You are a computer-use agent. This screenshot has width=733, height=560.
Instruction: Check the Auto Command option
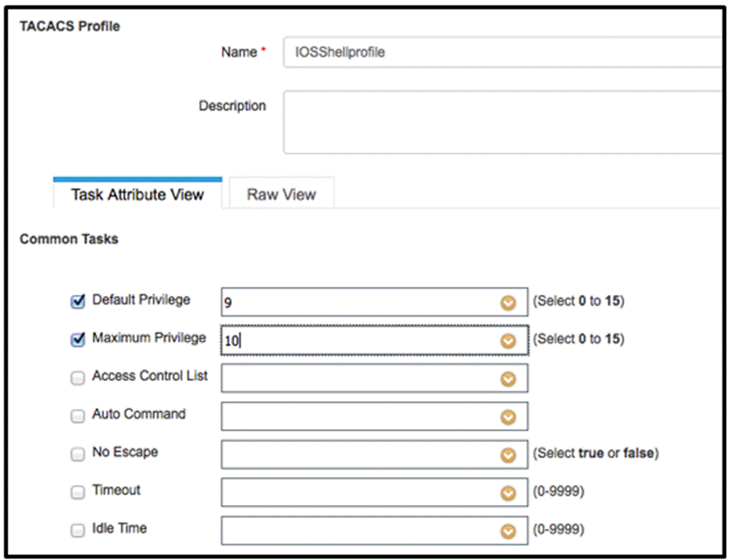tap(77, 415)
